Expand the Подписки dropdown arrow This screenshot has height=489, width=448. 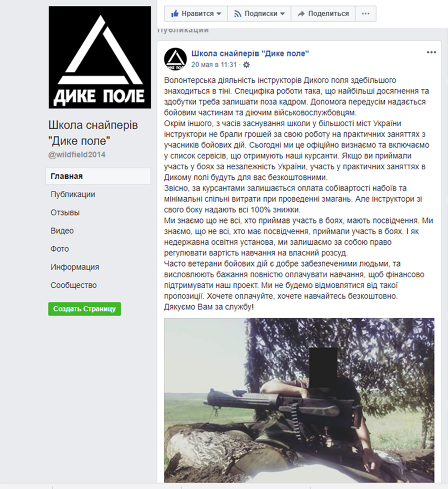click(282, 14)
